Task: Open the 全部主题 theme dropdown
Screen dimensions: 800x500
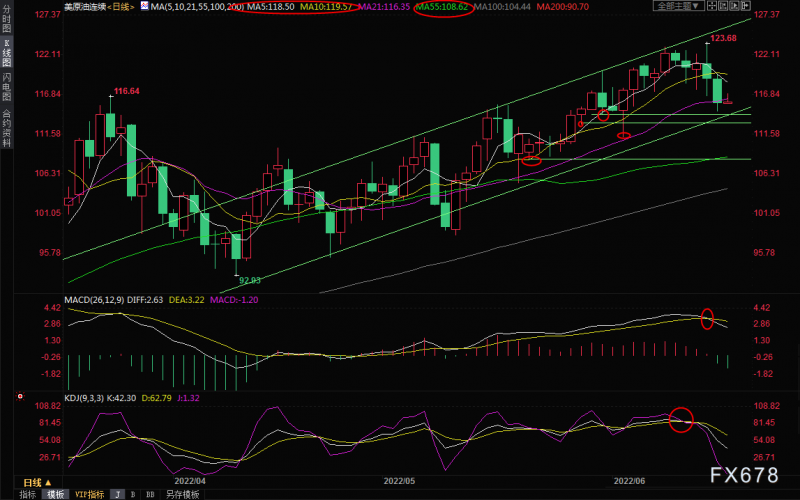Action: click(679, 6)
